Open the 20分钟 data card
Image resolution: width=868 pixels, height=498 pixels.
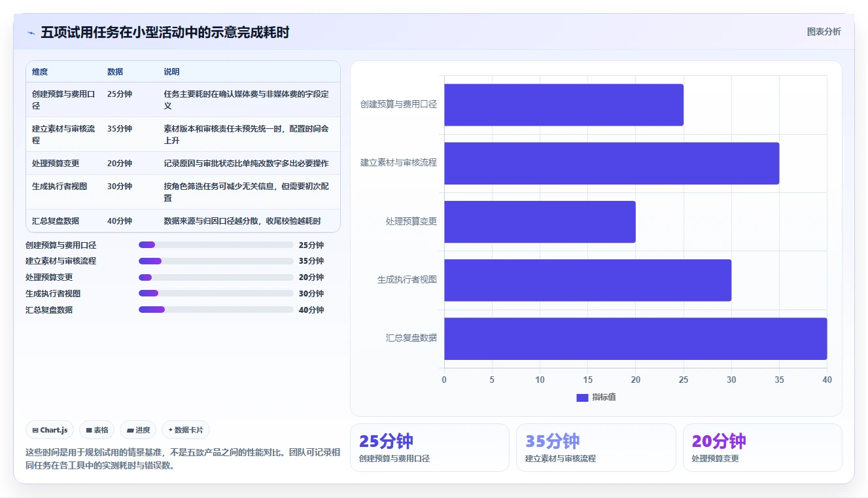(x=763, y=448)
